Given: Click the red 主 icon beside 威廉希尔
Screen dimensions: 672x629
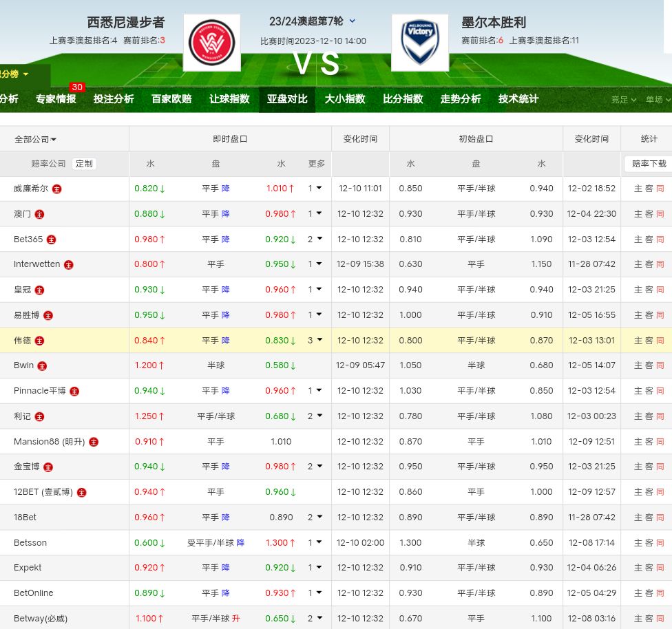Looking at the screenshot, I should [x=57, y=189].
